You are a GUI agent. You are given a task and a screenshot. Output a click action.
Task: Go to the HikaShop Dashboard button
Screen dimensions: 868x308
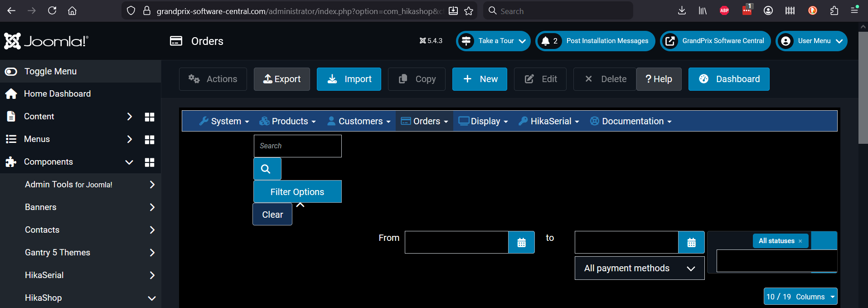[x=729, y=79]
